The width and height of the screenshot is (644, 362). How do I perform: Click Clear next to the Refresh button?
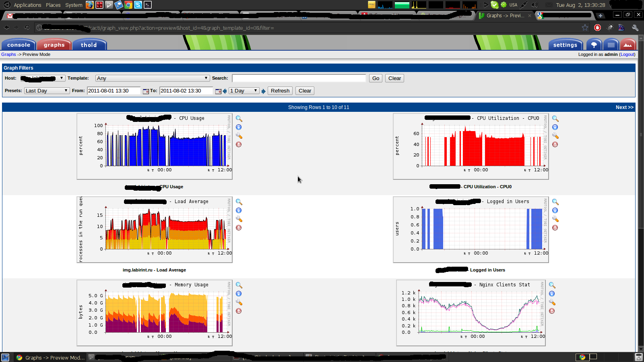click(305, 91)
